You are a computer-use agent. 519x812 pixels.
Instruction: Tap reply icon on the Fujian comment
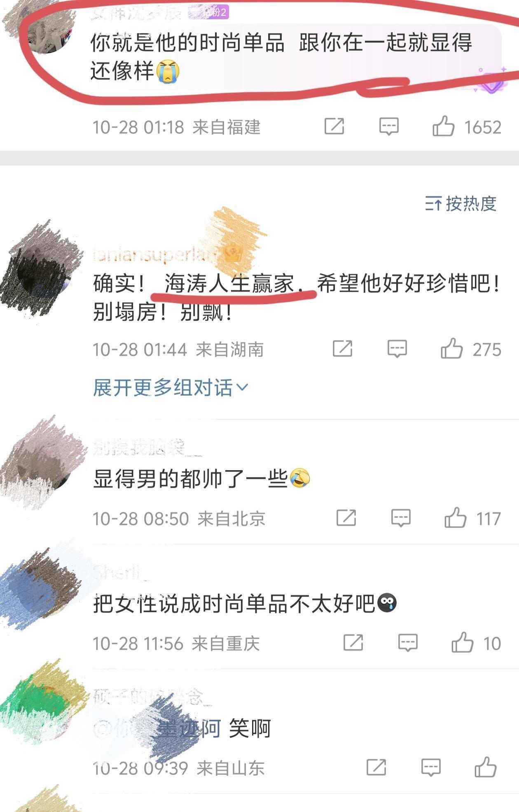(x=389, y=126)
